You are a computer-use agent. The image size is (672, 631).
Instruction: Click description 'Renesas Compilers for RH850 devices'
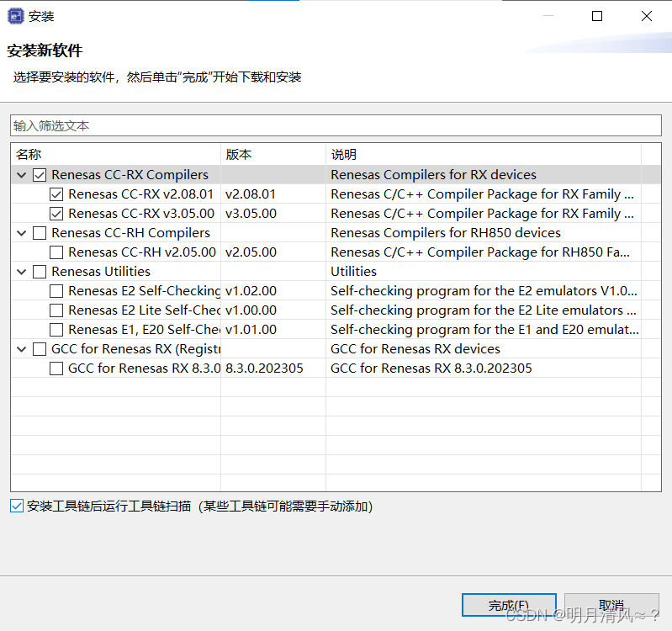(446, 233)
